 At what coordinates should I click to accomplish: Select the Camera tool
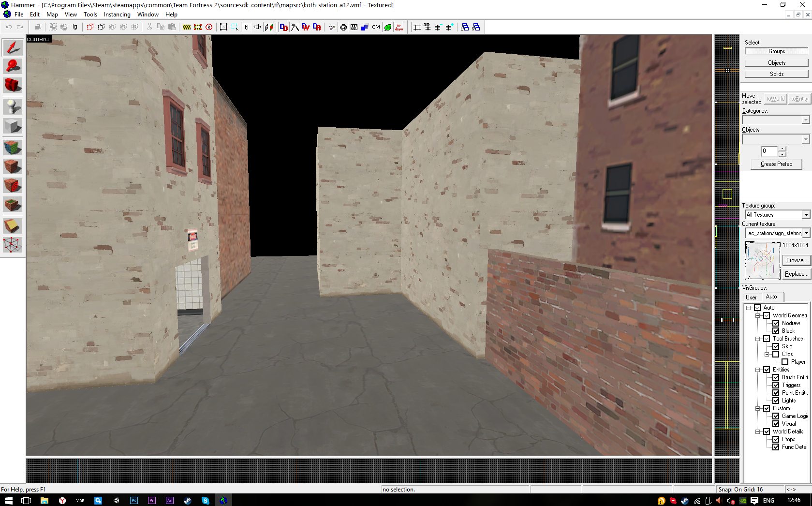click(x=13, y=85)
